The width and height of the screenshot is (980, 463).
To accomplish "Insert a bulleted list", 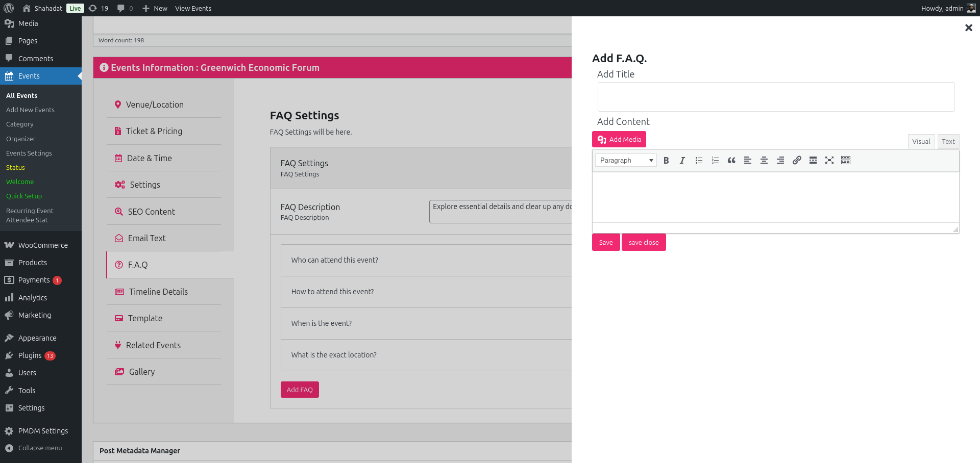I will click(699, 160).
